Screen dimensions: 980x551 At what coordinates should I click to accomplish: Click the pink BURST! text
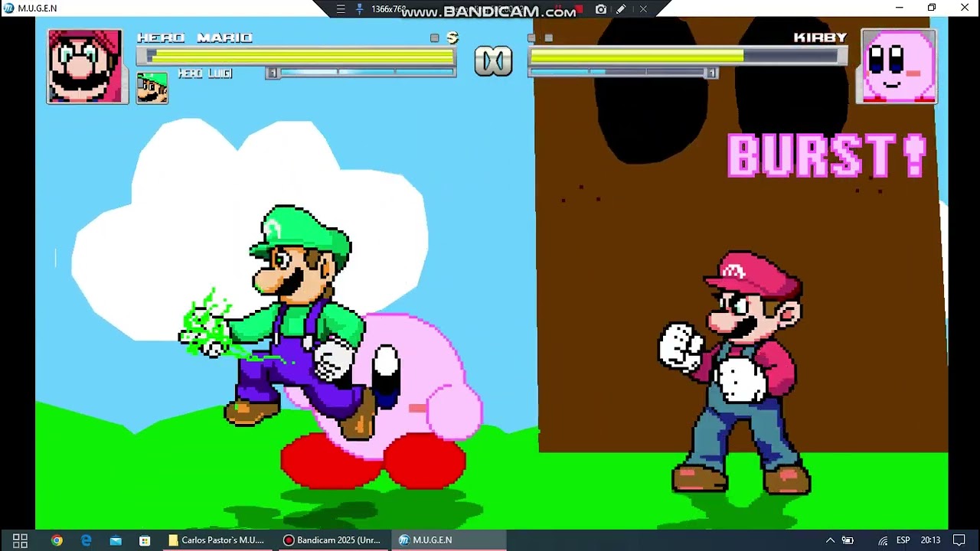827,156
